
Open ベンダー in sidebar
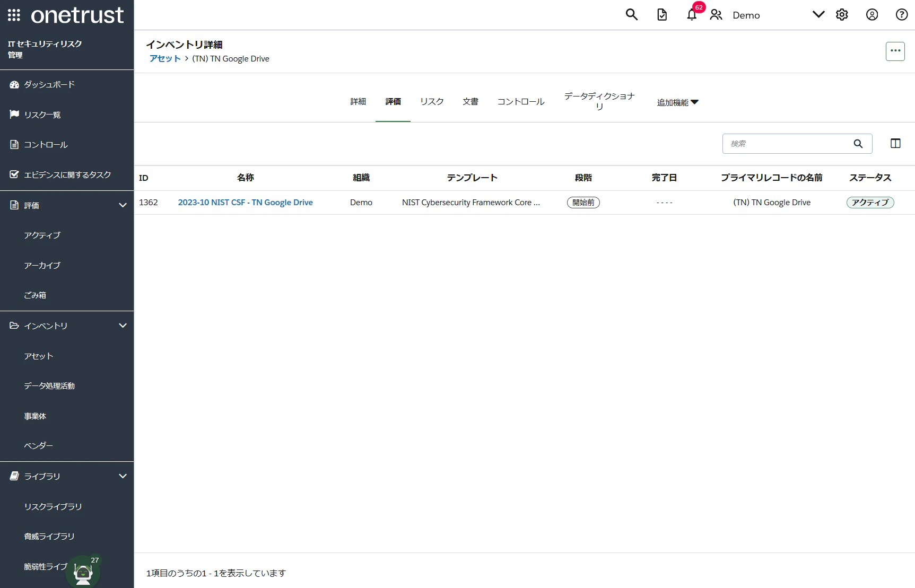[x=39, y=446]
